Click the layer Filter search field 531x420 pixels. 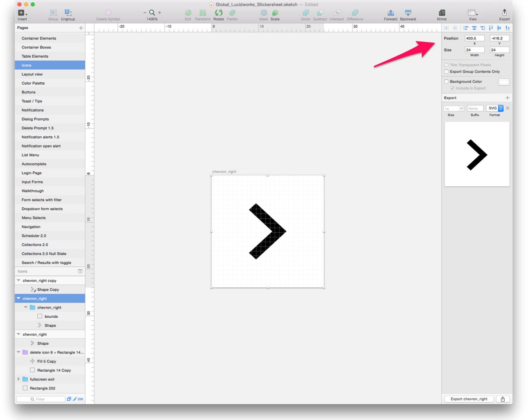click(41, 399)
